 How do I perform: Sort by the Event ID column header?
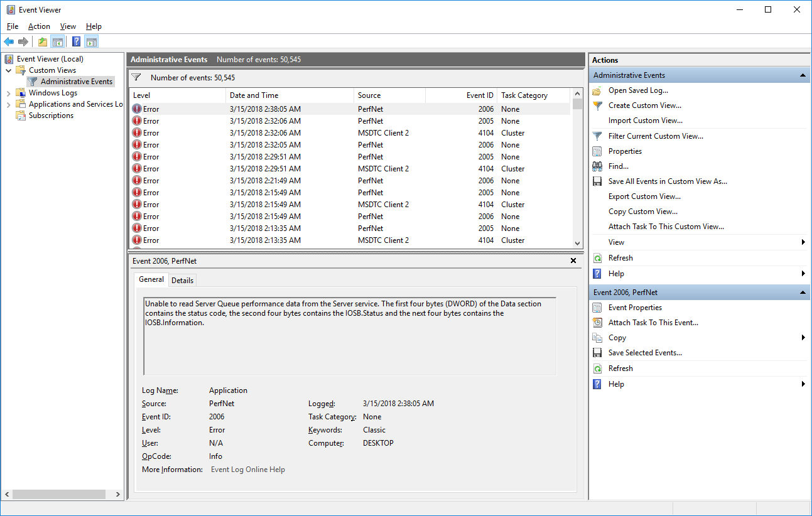point(461,95)
